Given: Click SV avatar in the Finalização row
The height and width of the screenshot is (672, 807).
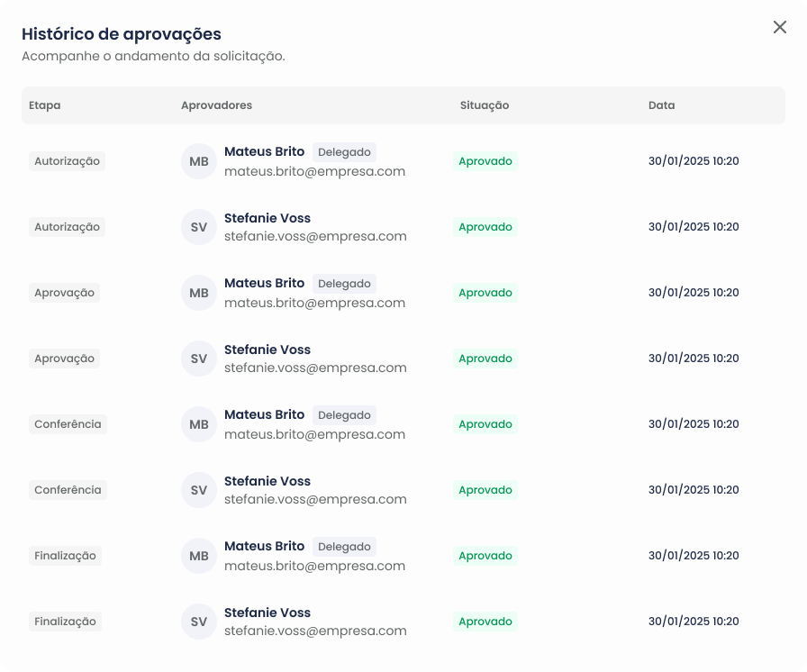Looking at the screenshot, I should point(199,622).
